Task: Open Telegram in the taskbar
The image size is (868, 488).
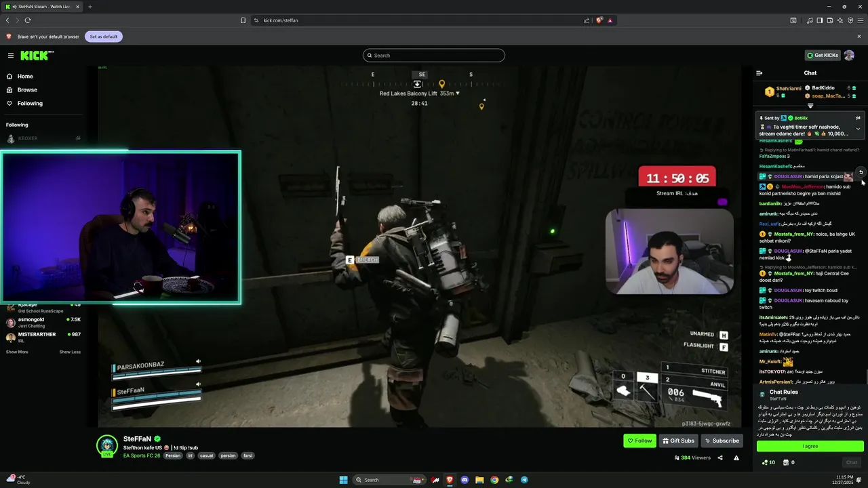Action: pyautogui.click(x=524, y=480)
